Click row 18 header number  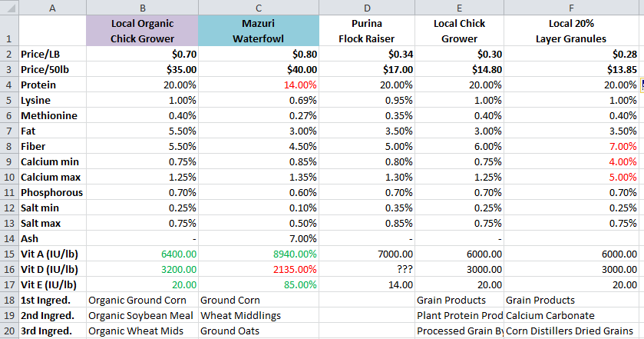[8, 300]
